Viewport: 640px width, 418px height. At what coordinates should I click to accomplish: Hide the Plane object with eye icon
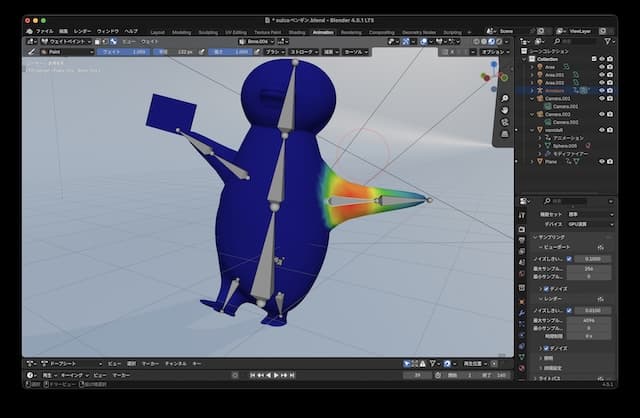(601, 160)
